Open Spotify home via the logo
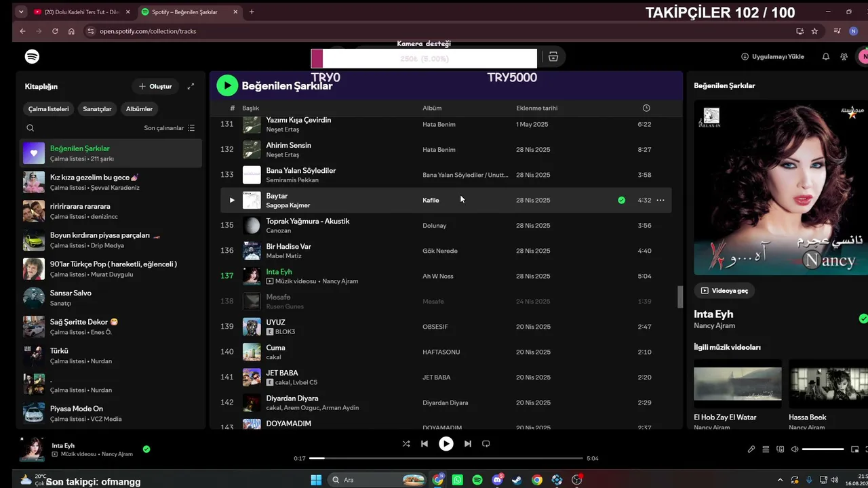Screen dimensions: 868x488 pyautogui.click(x=32, y=56)
